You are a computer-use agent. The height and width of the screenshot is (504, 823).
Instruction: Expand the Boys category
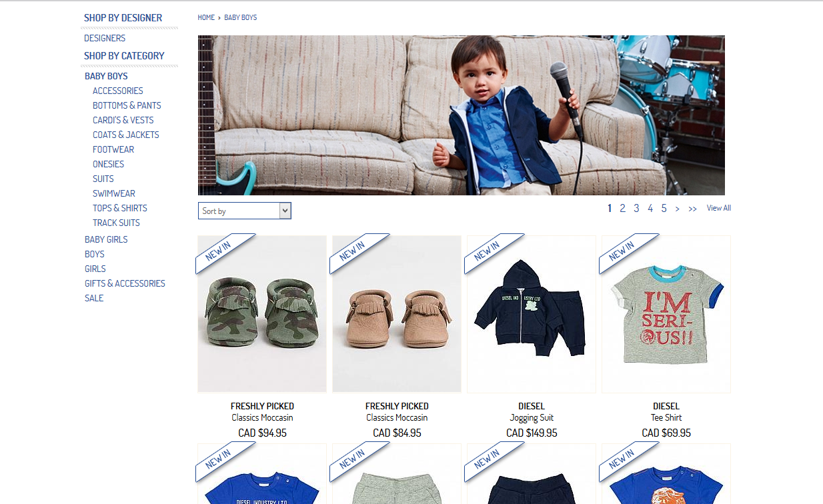click(x=95, y=254)
